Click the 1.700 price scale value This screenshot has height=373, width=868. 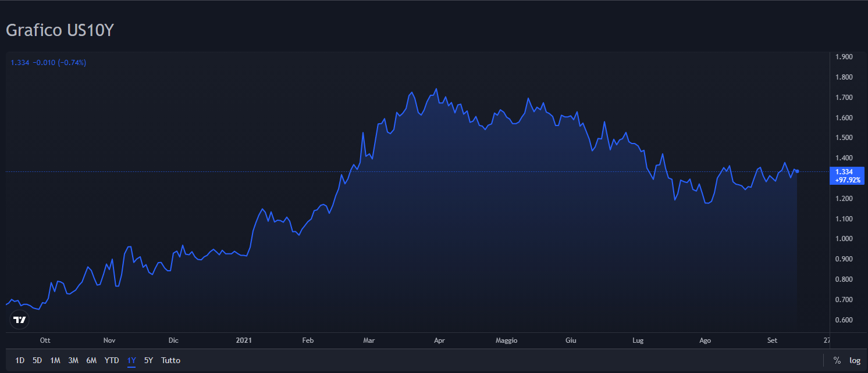844,98
